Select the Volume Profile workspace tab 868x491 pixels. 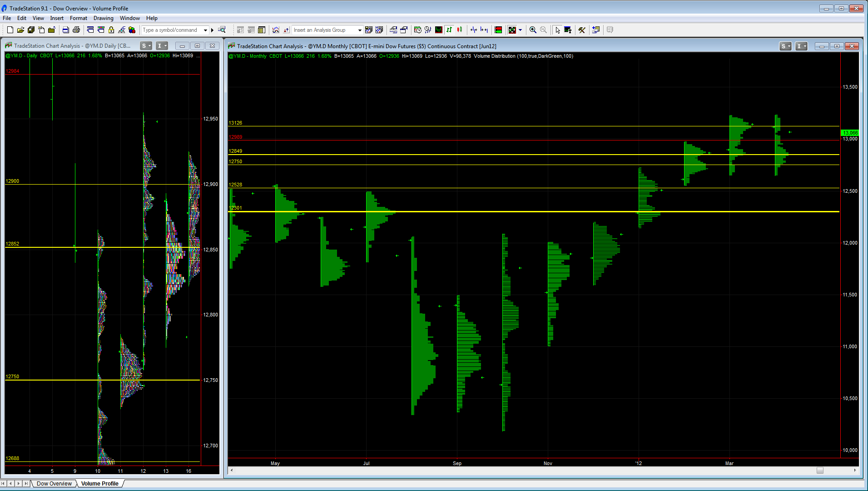click(100, 483)
